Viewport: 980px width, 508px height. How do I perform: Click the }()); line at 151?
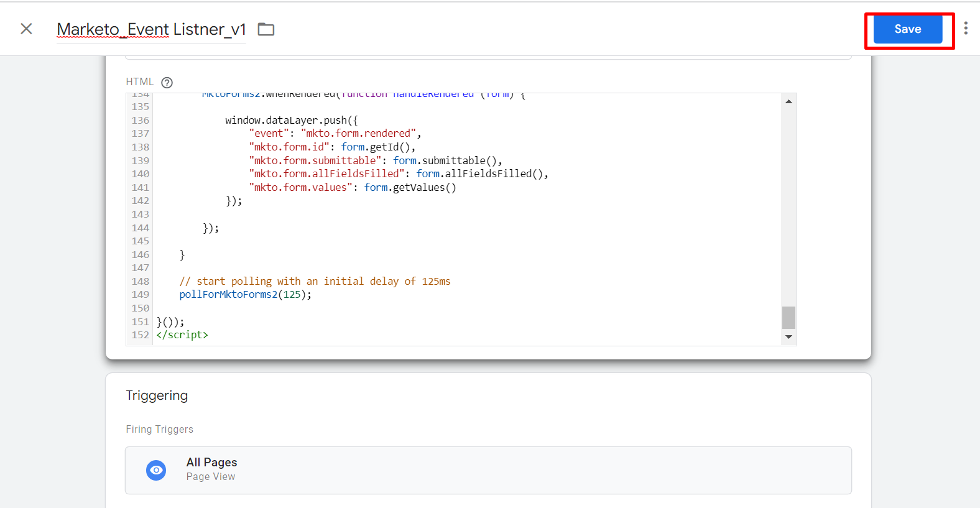pyautogui.click(x=170, y=321)
